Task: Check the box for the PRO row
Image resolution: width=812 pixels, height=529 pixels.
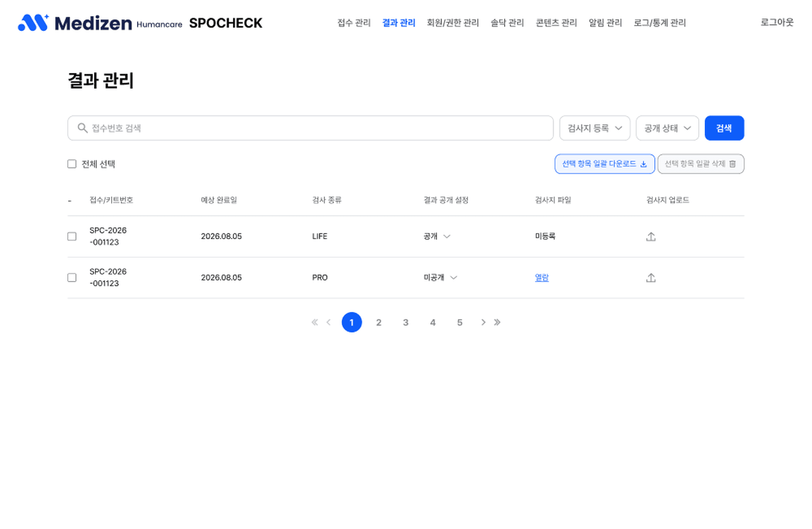Action: click(x=72, y=277)
